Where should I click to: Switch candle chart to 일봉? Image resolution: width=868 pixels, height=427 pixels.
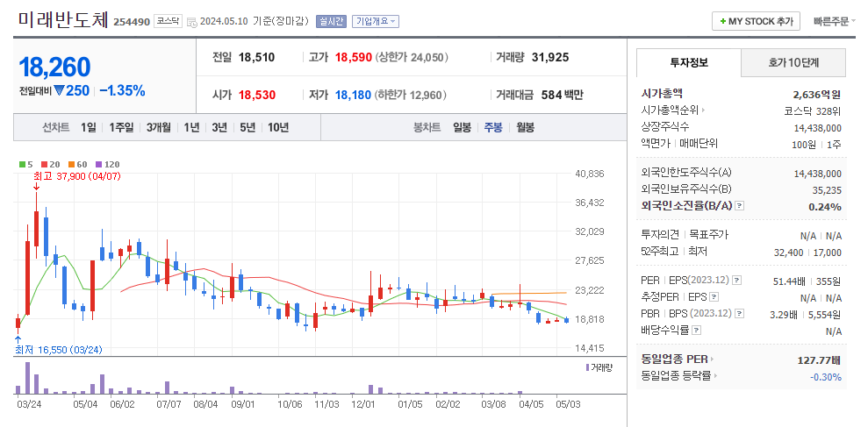coord(462,127)
